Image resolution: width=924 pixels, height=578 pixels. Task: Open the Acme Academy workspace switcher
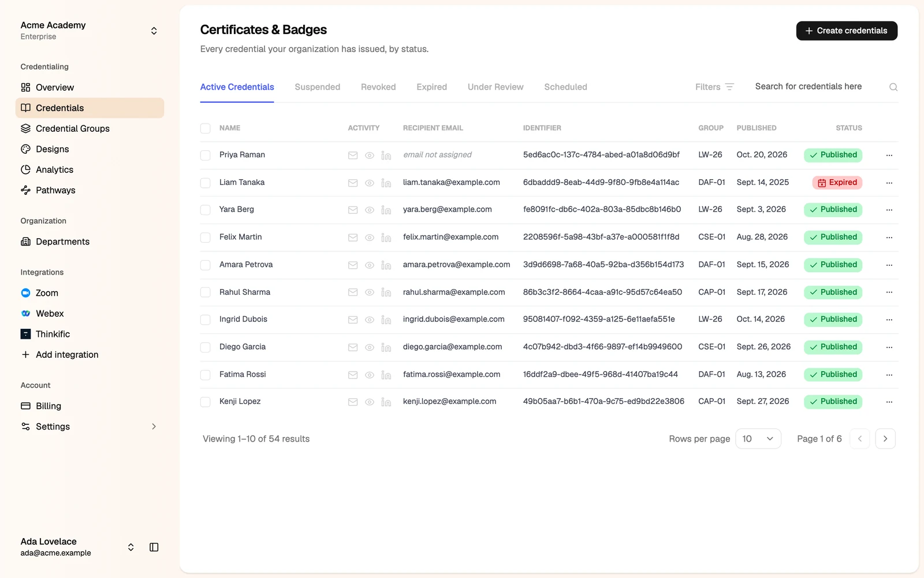pyautogui.click(x=90, y=31)
